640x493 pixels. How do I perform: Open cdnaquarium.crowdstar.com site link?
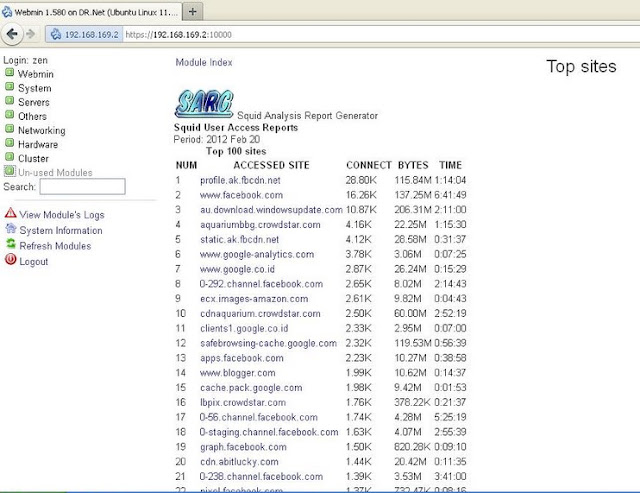(260, 314)
